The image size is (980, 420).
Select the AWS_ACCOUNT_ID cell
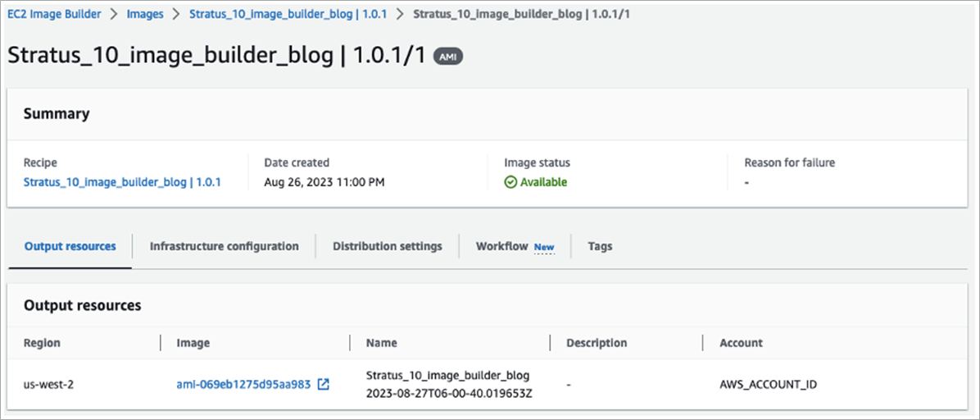[768, 385]
